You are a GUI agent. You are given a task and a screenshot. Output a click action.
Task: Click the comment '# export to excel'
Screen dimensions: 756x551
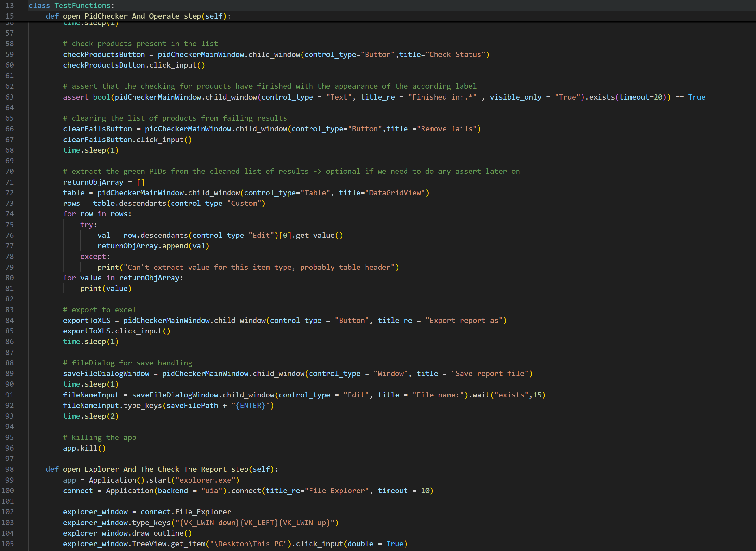(x=100, y=310)
